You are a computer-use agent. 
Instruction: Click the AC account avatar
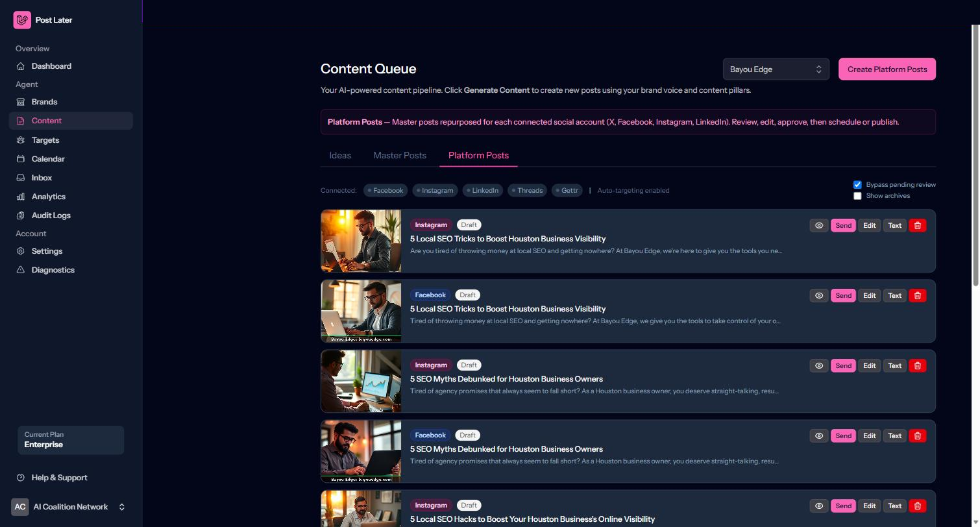[x=20, y=507]
